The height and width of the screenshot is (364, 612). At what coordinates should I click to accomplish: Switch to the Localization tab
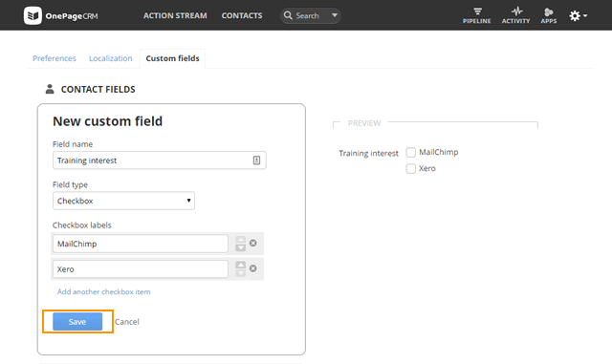click(x=111, y=58)
